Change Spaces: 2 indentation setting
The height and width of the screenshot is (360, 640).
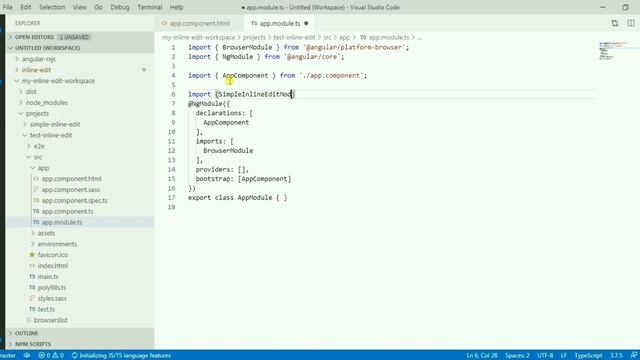click(x=517, y=356)
